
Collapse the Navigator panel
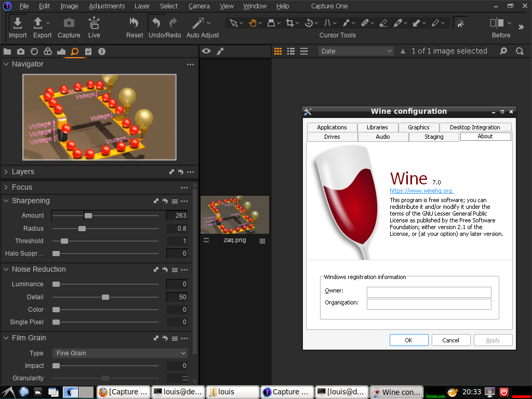[6, 64]
